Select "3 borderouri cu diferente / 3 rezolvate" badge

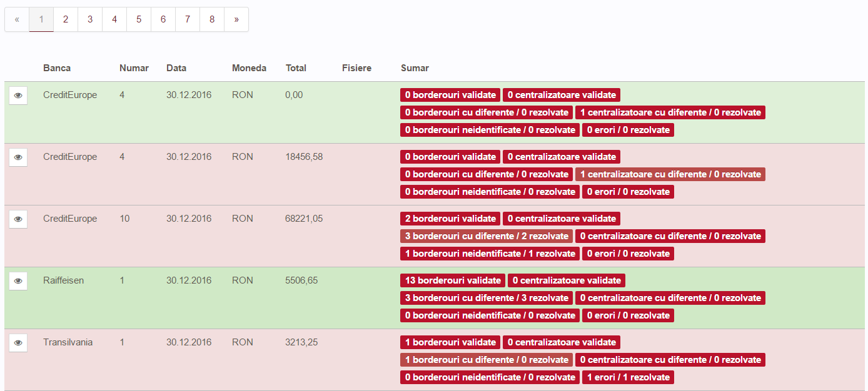click(x=487, y=298)
